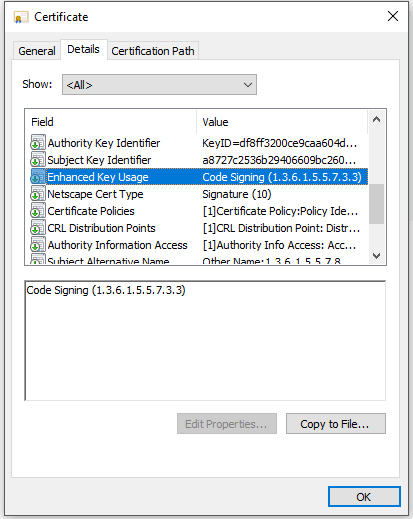Click inside the Code Signing details text box
Screen dimensions: 413x519
click(205, 341)
